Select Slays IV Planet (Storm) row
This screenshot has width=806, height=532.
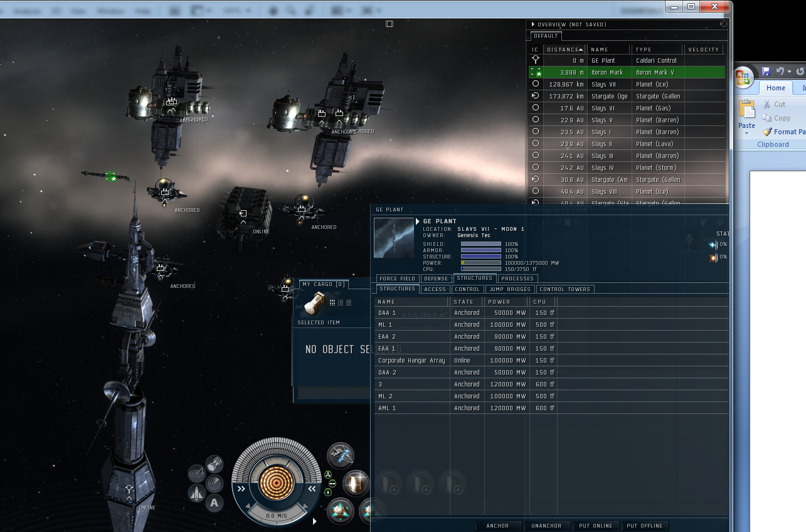tap(627, 168)
